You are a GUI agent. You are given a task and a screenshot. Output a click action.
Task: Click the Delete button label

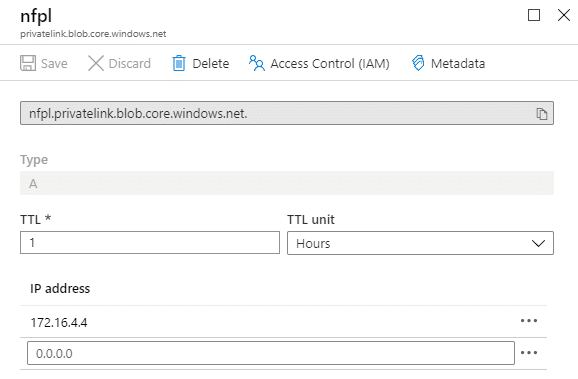pos(210,63)
